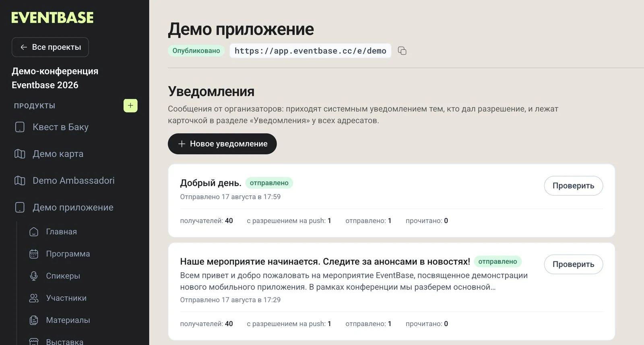Create a Новое уведомление

click(222, 144)
